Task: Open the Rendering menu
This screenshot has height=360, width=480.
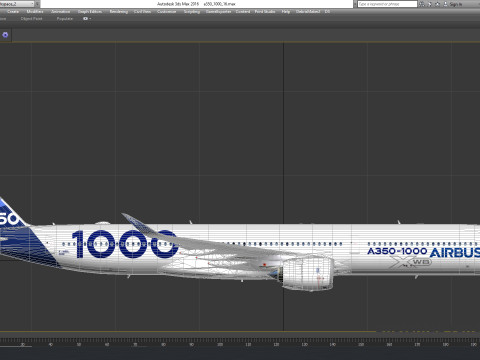Action: pyautogui.click(x=119, y=12)
